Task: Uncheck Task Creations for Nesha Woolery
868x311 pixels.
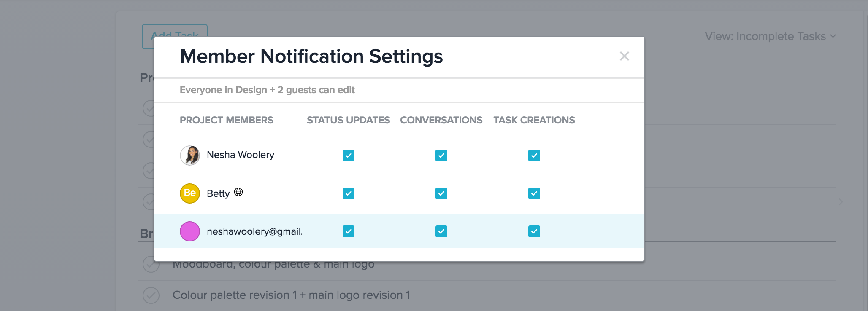Action: (534, 155)
